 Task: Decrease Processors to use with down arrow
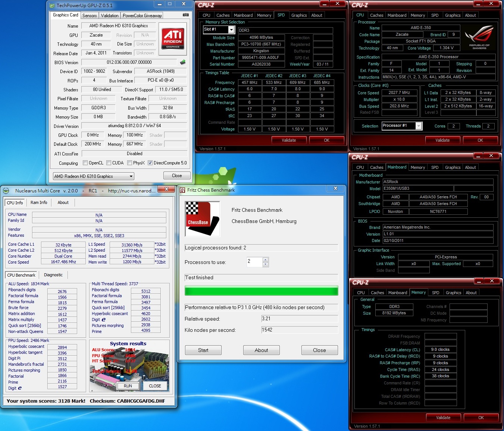point(265,264)
